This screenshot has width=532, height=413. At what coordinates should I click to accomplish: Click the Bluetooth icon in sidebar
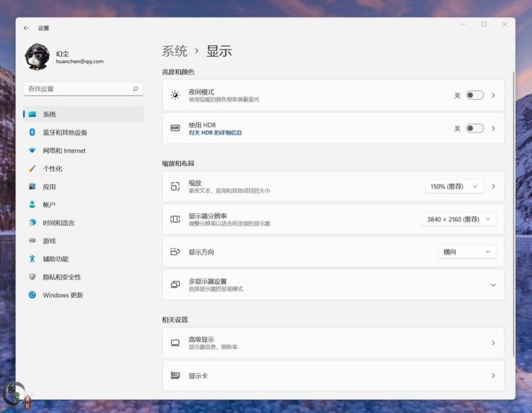coord(32,133)
